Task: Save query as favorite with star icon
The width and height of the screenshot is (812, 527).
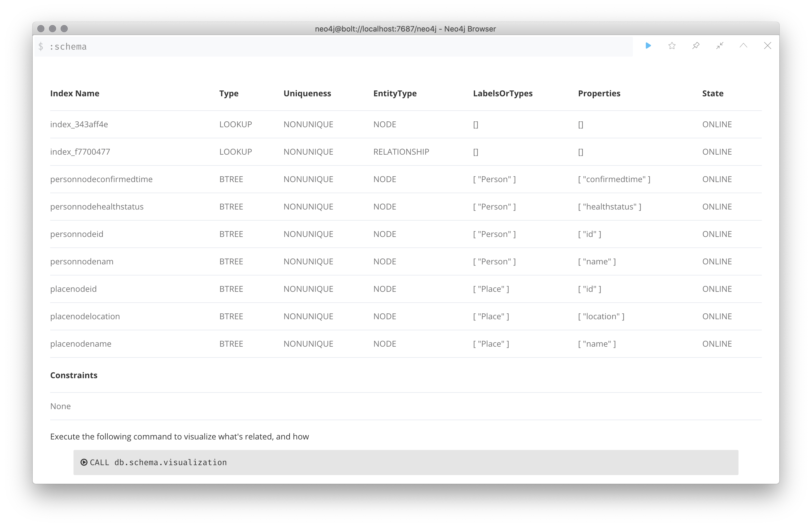Action: point(672,46)
